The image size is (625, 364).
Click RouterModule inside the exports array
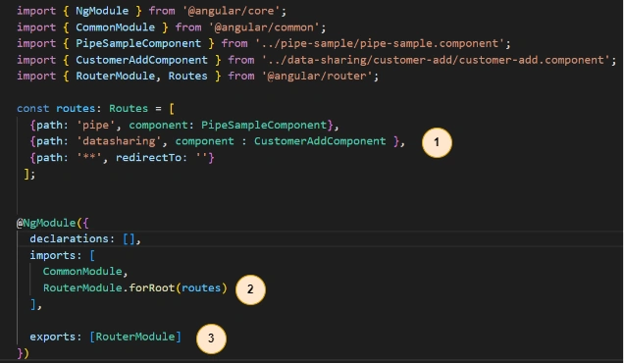tap(135, 337)
